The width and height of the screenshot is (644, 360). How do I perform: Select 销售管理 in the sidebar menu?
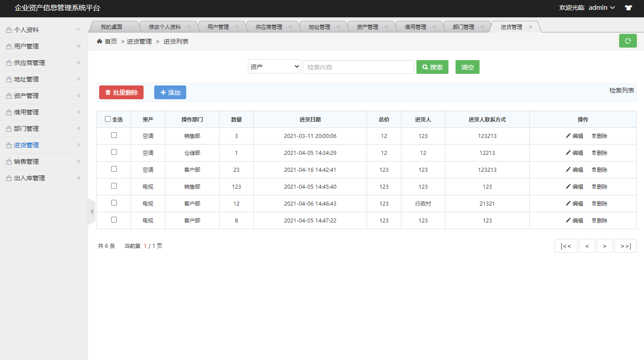[44, 161]
